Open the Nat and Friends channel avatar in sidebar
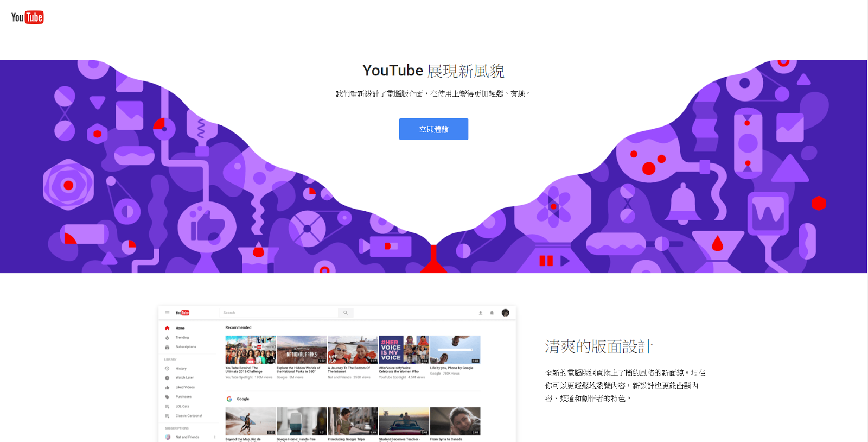 coord(168,437)
